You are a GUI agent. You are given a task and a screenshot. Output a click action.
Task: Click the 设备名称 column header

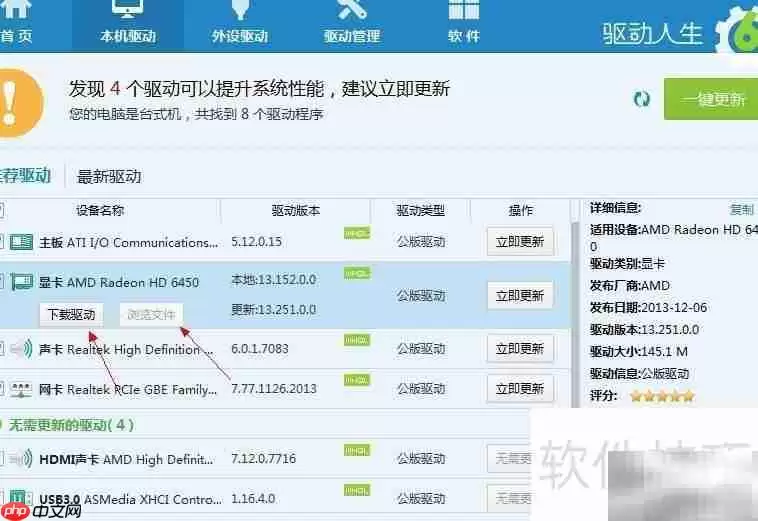click(100, 210)
